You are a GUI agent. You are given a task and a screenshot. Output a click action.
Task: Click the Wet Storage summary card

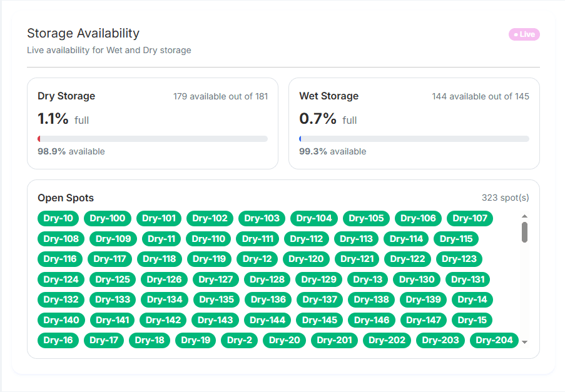click(414, 123)
